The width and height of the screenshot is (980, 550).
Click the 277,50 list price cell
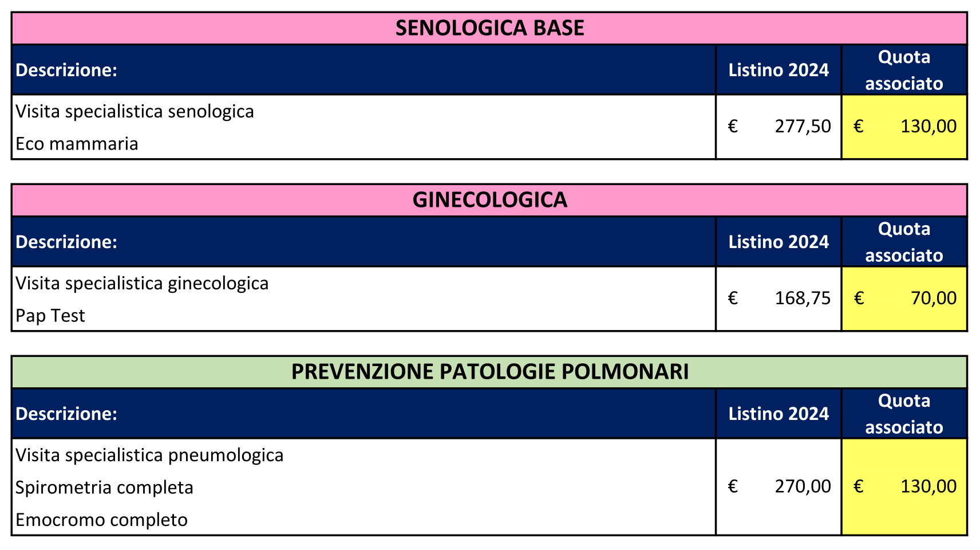[779, 127]
